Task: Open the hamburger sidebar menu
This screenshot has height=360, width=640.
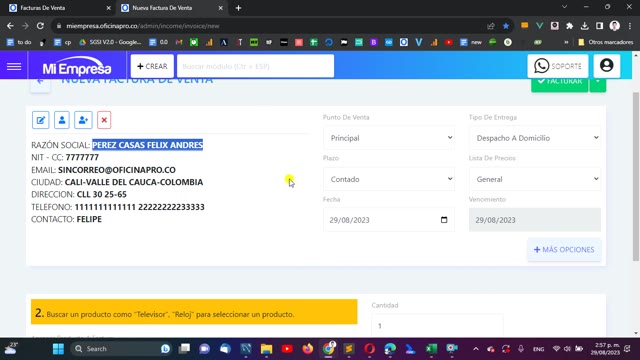Action: click(x=14, y=66)
